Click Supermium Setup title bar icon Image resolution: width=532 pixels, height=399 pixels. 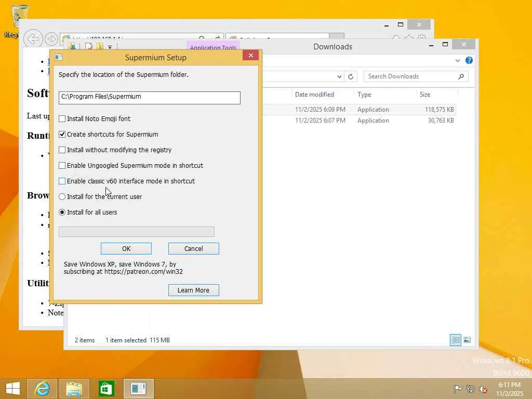click(59, 57)
